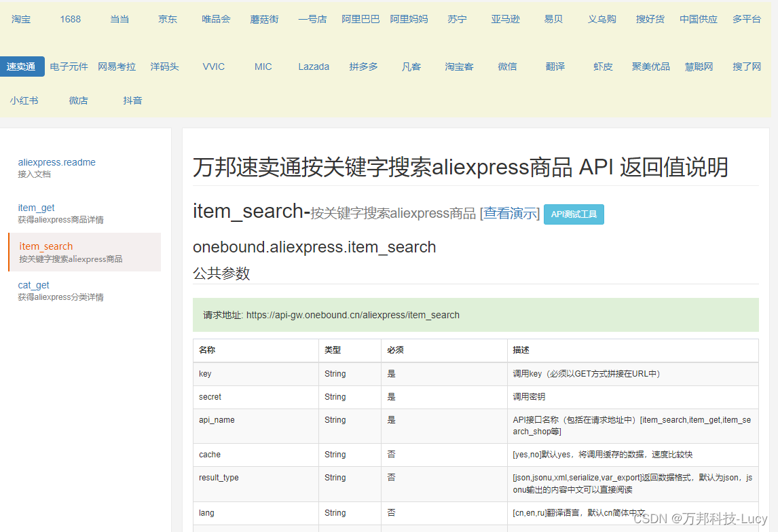The height and width of the screenshot is (532, 778).
Task: Switch to the 虾皮 tab
Action: [604, 66]
